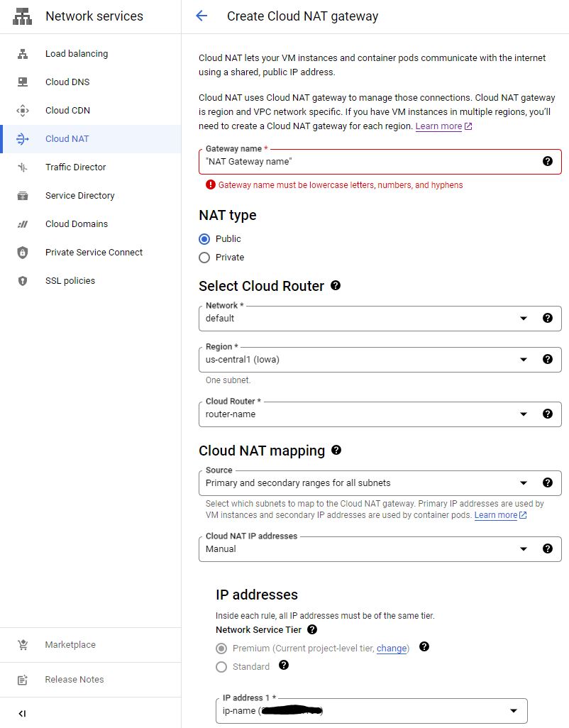This screenshot has height=728, width=569.
Task: Click the back arrow beside Create Cloud NAT gateway
Action: coord(201,16)
